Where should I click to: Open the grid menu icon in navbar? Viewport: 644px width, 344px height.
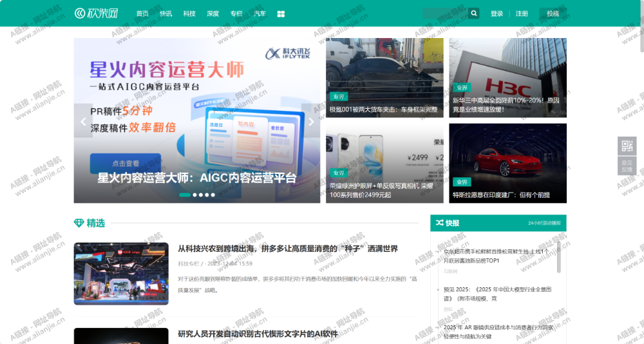click(x=281, y=14)
